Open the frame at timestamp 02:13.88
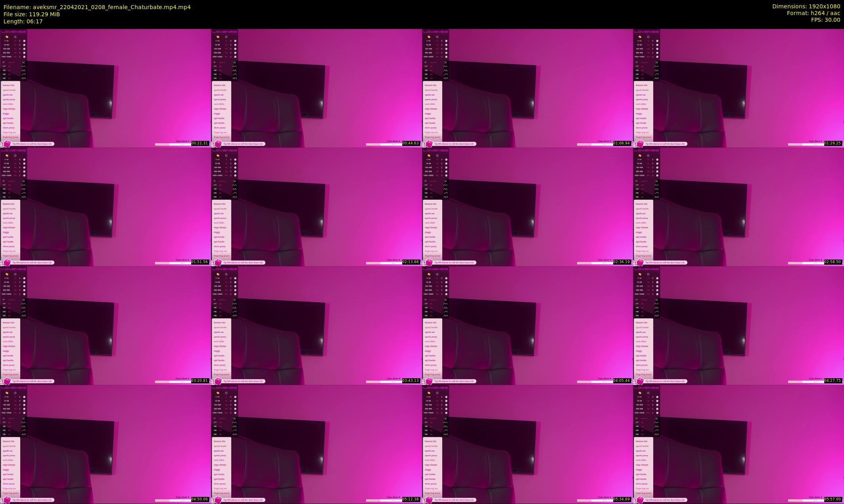The image size is (844, 504). tap(316, 207)
